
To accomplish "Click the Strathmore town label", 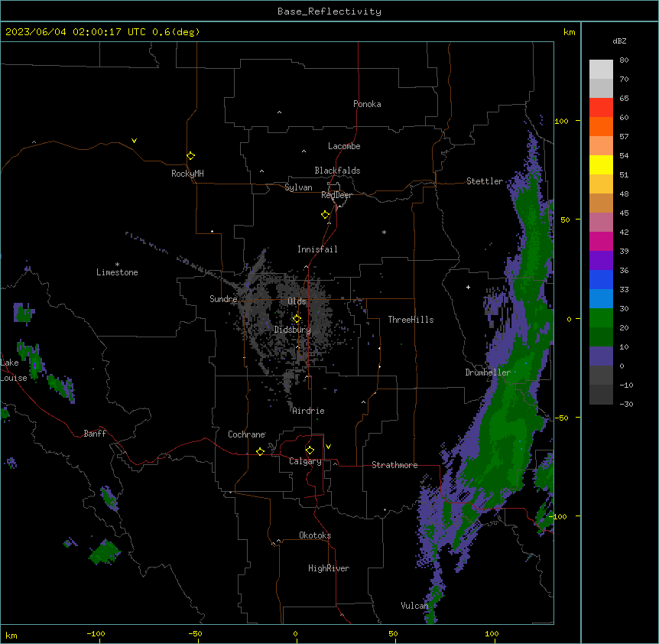I will pyautogui.click(x=394, y=465).
